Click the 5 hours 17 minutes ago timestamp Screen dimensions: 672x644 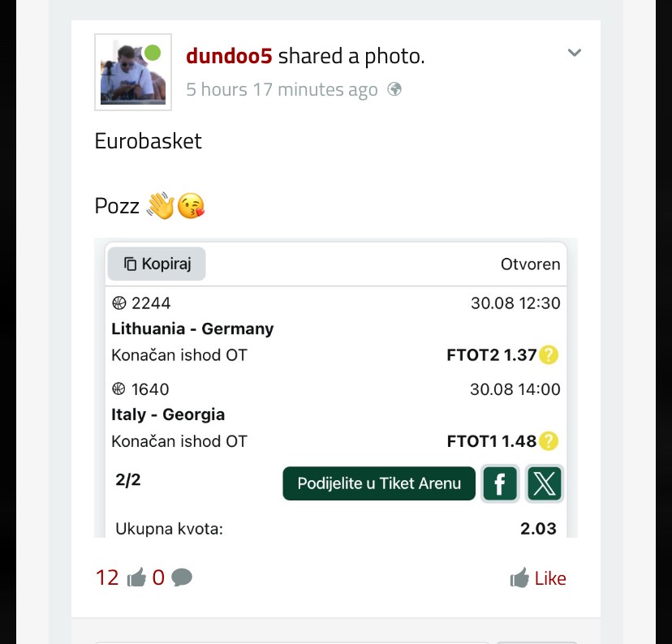(282, 90)
